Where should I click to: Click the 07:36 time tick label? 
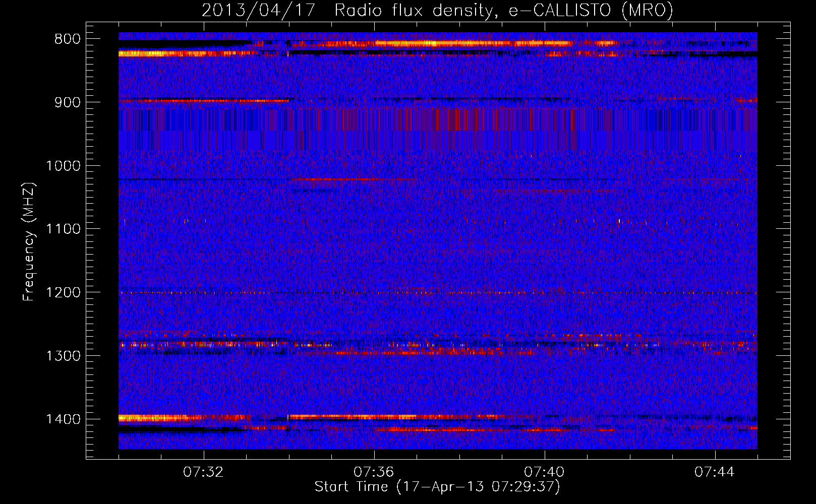click(374, 472)
